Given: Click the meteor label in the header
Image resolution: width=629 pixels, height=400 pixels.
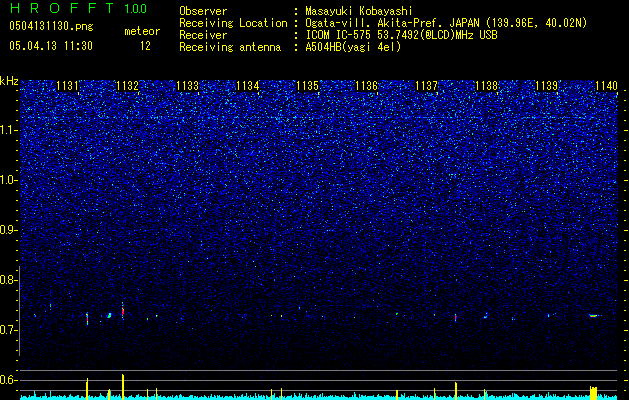Looking at the screenshot, I should coord(142,31).
